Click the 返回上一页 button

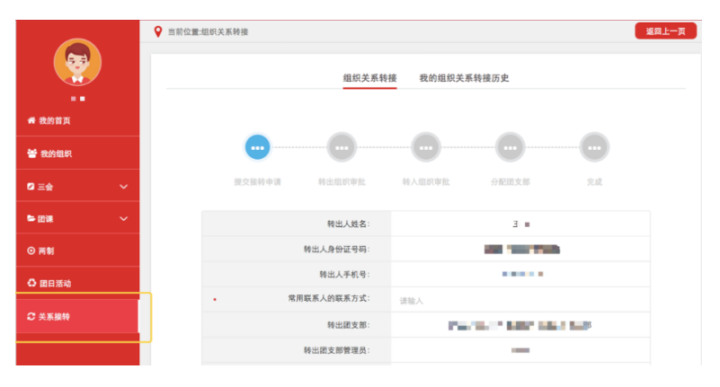point(665,31)
